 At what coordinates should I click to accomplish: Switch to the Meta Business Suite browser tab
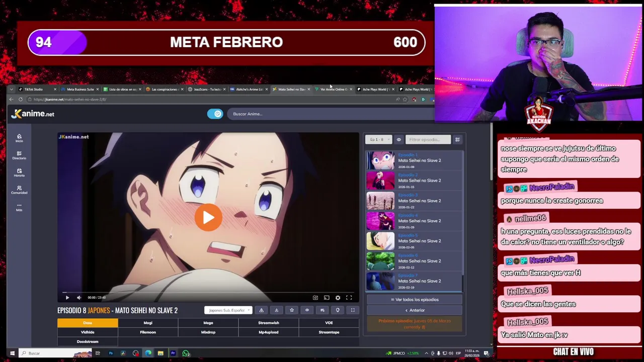(80, 89)
